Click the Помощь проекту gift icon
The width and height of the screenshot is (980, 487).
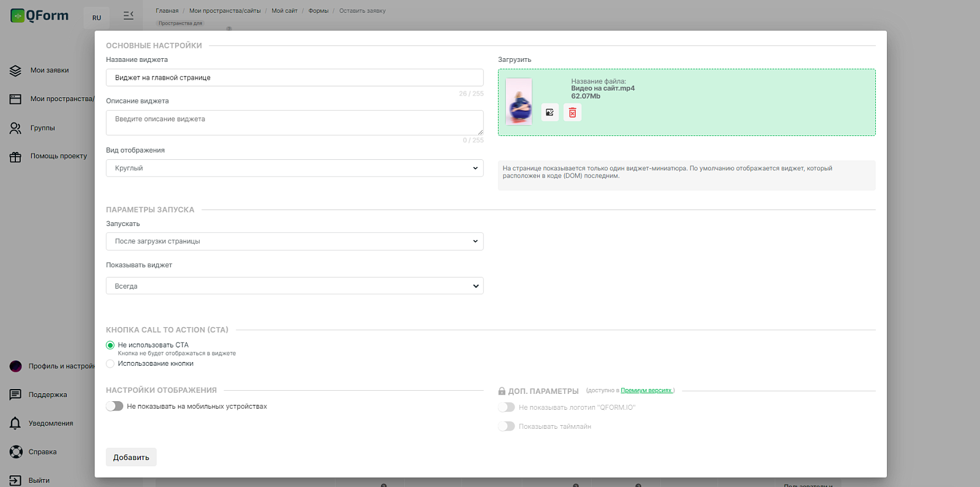point(15,157)
